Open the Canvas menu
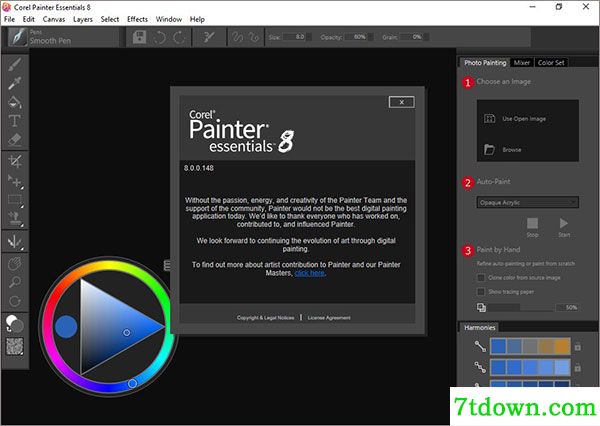Image resolution: width=600 pixels, height=426 pixels. click(54, 19)
